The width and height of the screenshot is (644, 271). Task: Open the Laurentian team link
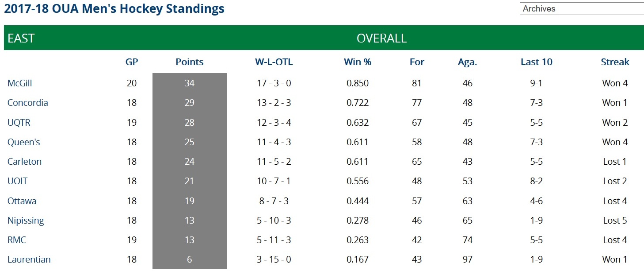point(29,259)
